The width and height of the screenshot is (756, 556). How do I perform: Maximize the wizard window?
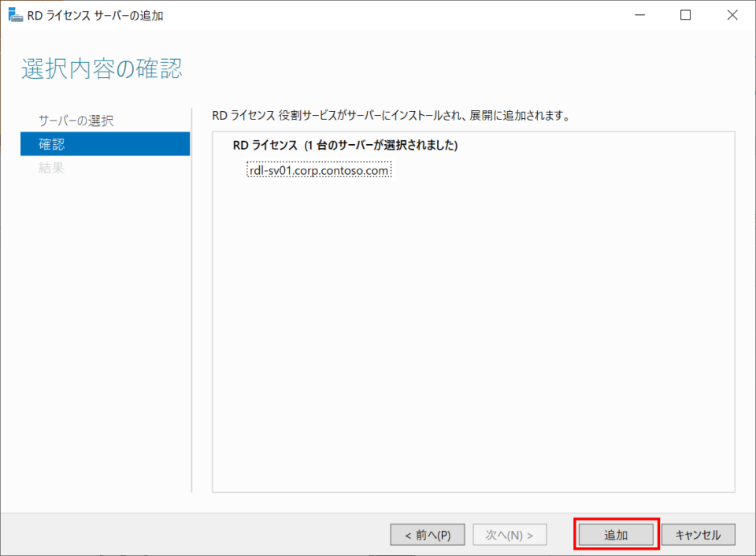tap(685, 15)
